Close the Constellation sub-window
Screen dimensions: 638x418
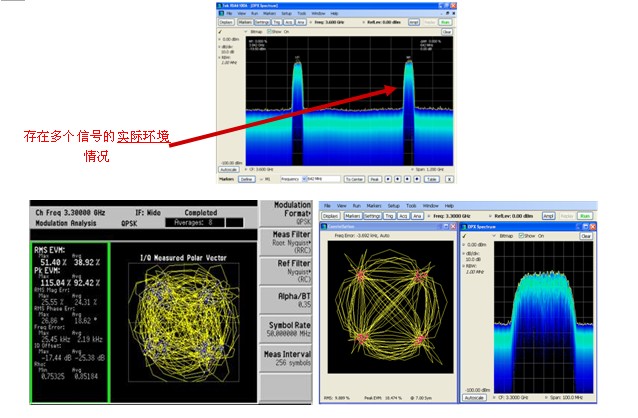(453, 227)
